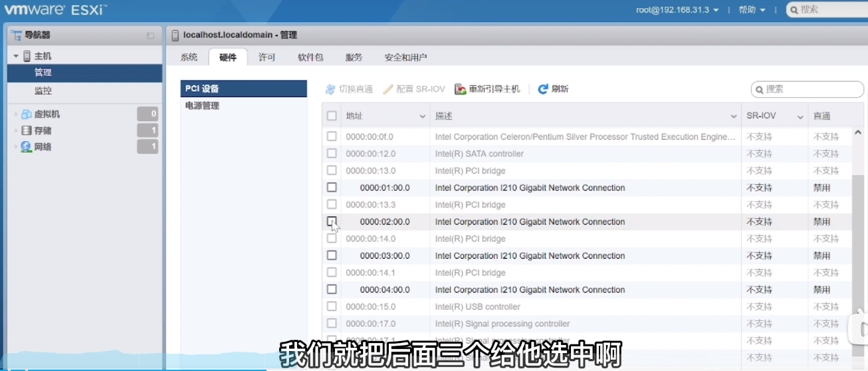
Task: Click Intel(R) PCI bridge description for 0000:00:13.0
Action: pyautogui.click(x=470, y=171)
